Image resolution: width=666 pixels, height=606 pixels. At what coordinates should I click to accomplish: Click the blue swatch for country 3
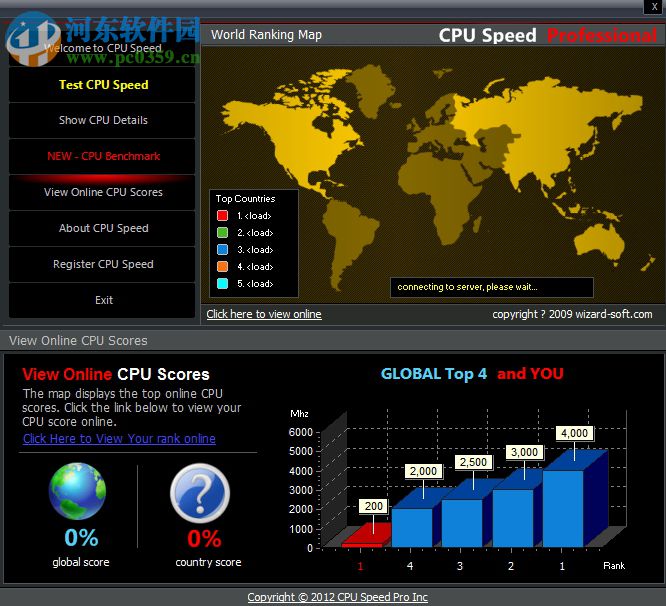coord(222,250)
